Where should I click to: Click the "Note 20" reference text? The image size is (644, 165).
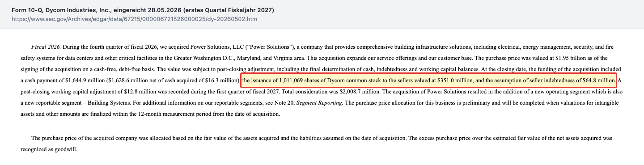pyautogui.click(x=285, y=103)
